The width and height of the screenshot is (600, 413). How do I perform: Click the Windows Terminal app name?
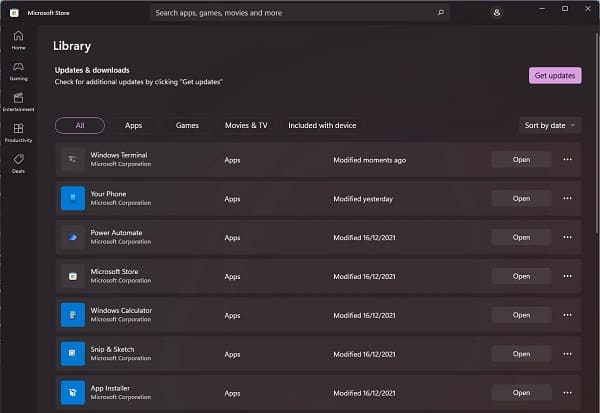pyautogui.click(x=119, y=155)
